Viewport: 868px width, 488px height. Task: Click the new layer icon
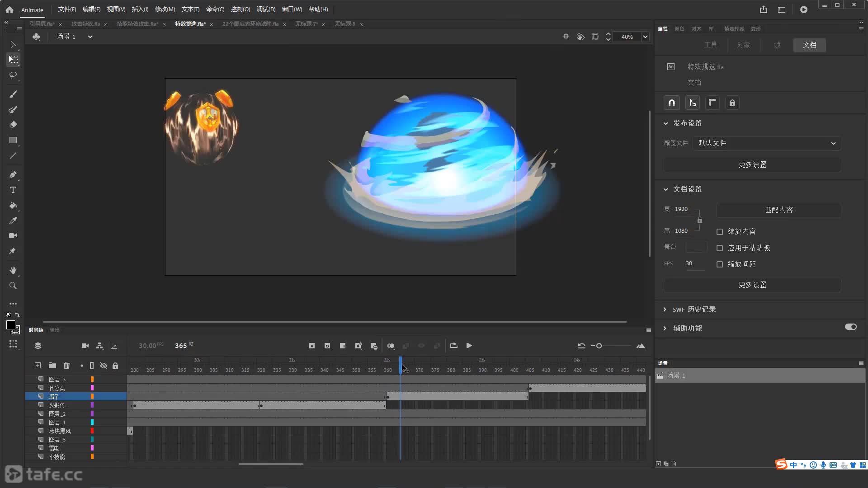pos(38,366)
